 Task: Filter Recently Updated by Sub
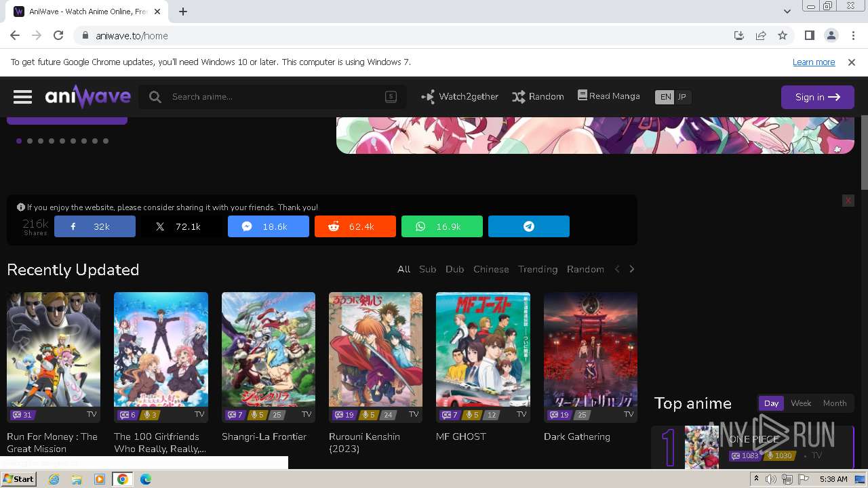[x=428, y=269]
